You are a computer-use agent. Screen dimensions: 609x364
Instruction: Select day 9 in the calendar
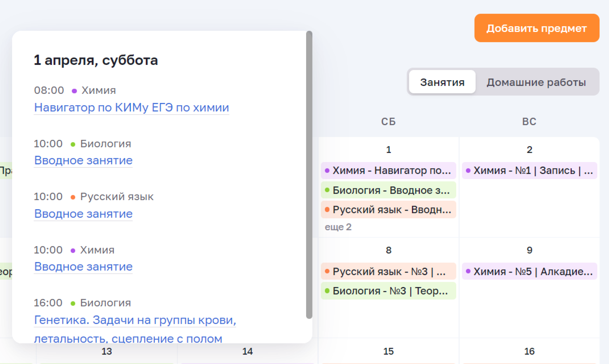point(529,250)
